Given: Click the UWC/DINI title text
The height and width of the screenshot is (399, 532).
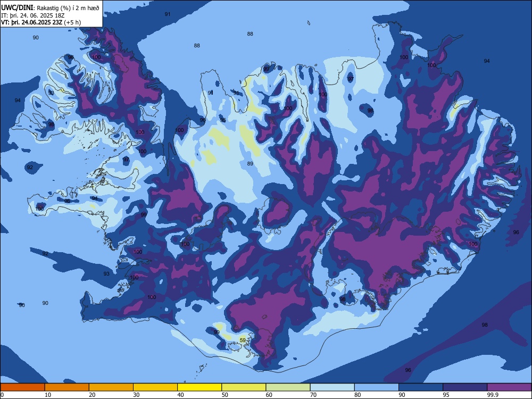Looking at the screenshot, I should tap(17, 7).
